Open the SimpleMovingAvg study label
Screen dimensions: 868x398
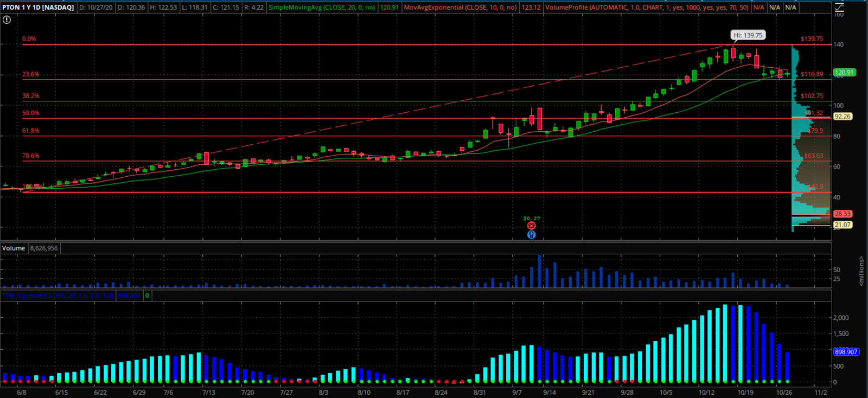[322, 8]
